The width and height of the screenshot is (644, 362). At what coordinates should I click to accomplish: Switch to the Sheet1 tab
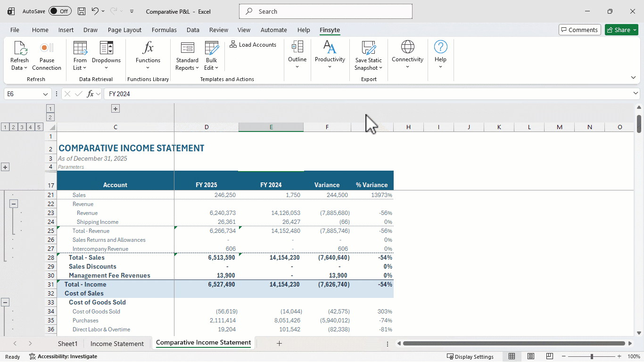pyautogui.click(x=67, y=344)
